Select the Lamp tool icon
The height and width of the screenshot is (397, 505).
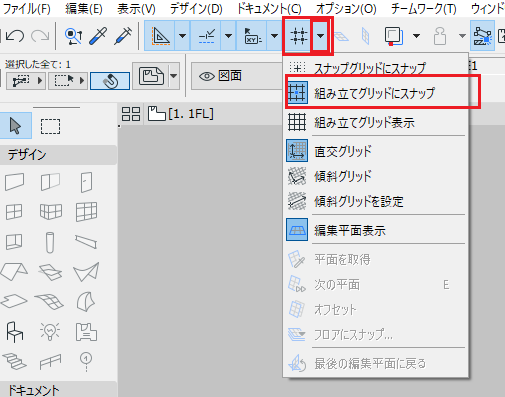click(x=50, y=332)
